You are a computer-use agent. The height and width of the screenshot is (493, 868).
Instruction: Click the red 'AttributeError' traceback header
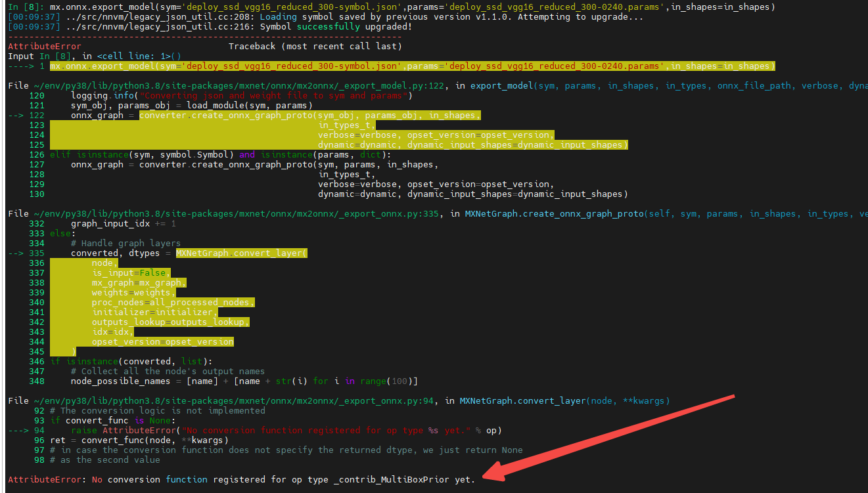pyautogui.click(x=45, y=46)
